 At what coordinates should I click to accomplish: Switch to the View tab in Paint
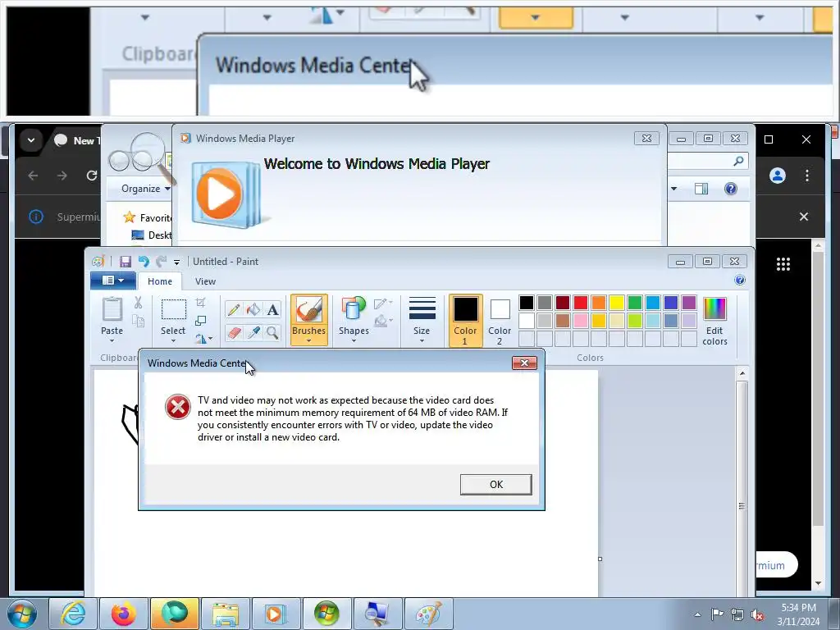[205, 281]
